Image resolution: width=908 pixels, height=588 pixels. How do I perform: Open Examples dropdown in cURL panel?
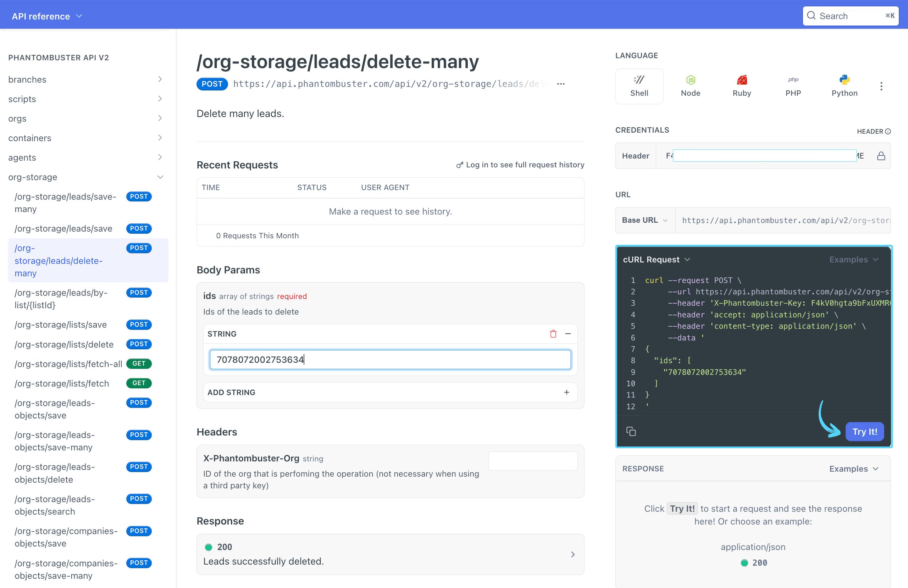pos(854,260)
